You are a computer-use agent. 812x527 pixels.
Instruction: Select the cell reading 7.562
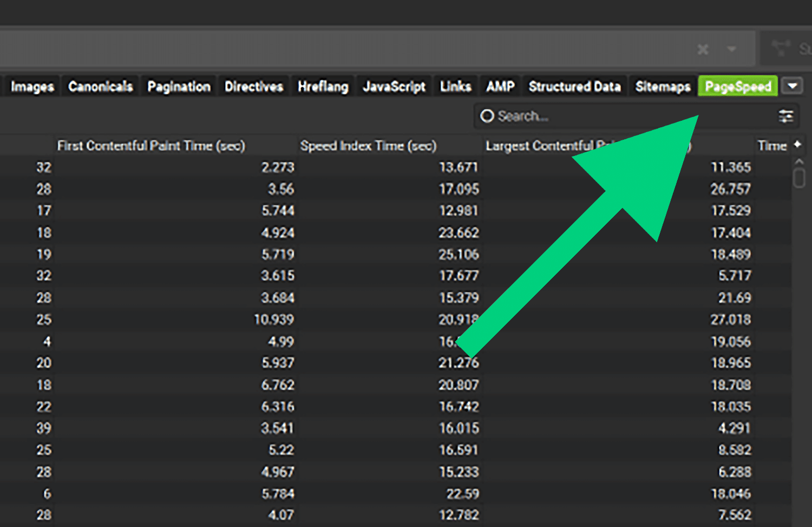[x=735, y=515]
